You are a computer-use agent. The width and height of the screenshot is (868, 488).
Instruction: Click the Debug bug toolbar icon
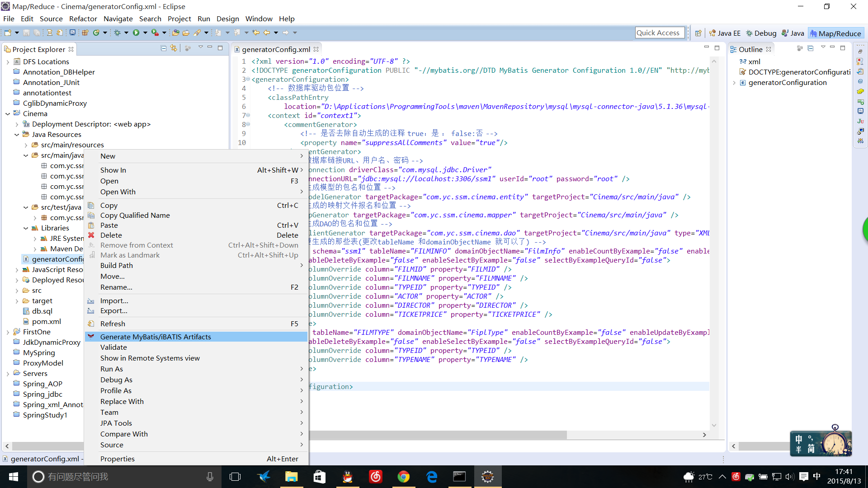[x=117, y=33]
